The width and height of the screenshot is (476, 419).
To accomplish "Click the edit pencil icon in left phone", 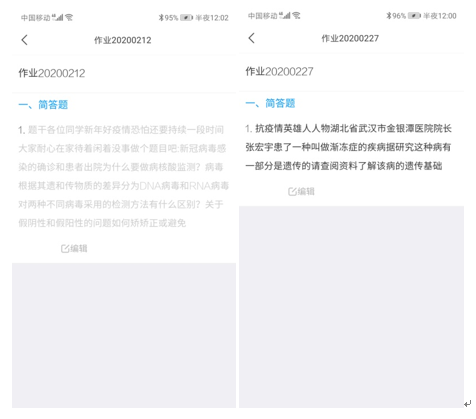I will coord(65,249).
